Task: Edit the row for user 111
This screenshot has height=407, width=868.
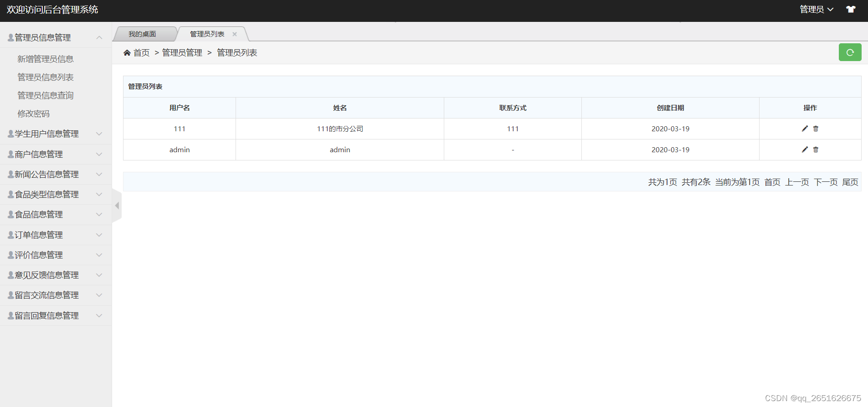Action: [805, 129]
